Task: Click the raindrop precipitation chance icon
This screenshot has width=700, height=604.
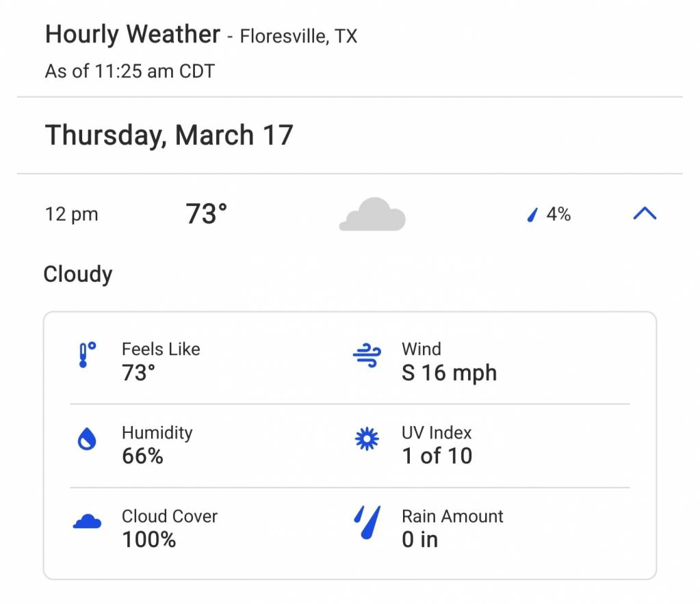Action: [x=532, y=215]
